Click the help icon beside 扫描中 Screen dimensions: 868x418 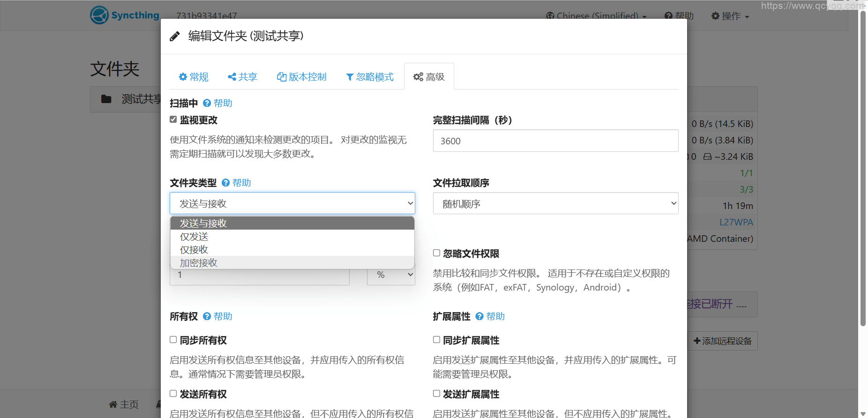coord(207,103)
